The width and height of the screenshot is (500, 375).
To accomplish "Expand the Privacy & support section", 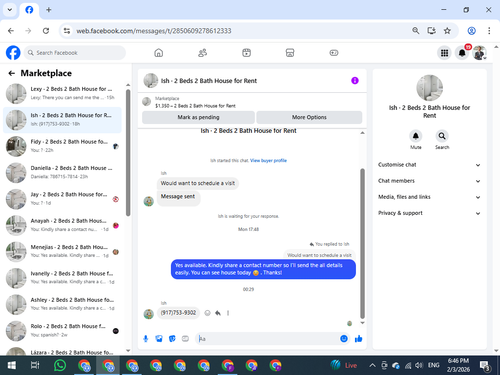I will 429,213.
